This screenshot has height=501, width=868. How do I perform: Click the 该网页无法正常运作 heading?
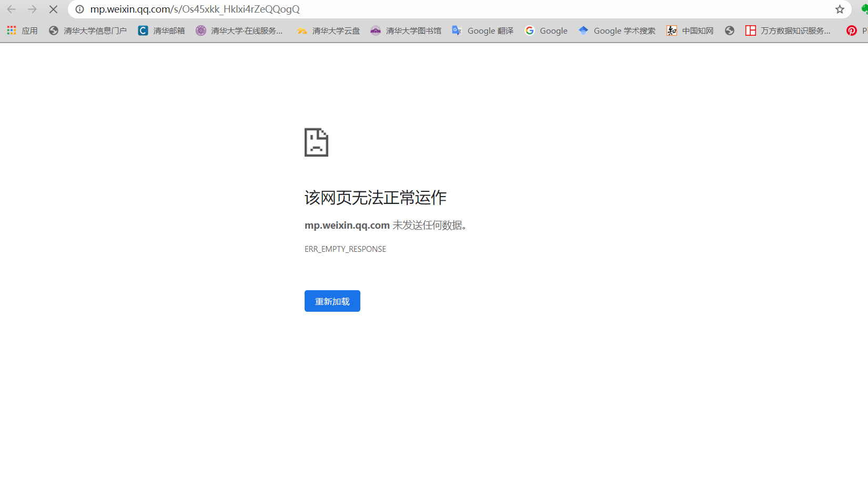coord(376,198)
